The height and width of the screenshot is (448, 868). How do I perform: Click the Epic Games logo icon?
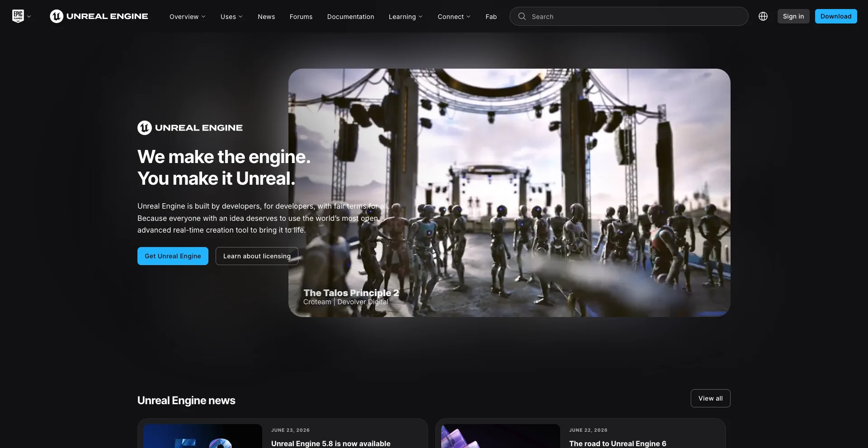coord(18,16)
